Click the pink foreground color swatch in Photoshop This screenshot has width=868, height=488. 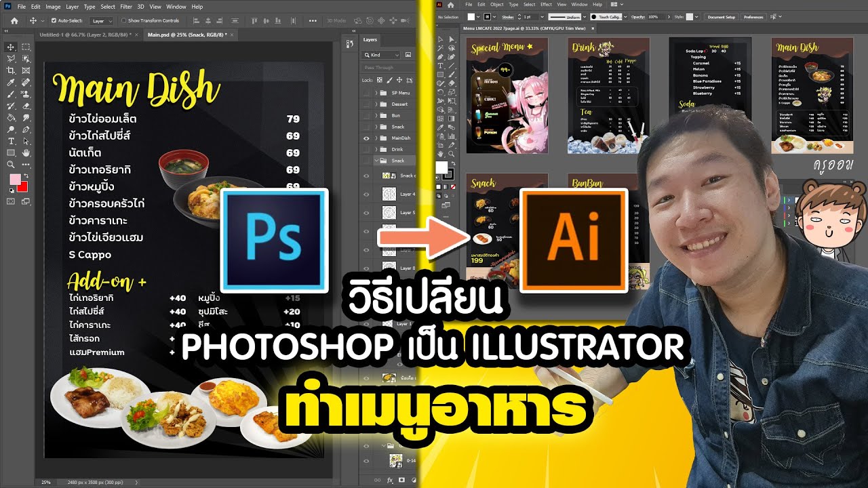tap(15, 180)
